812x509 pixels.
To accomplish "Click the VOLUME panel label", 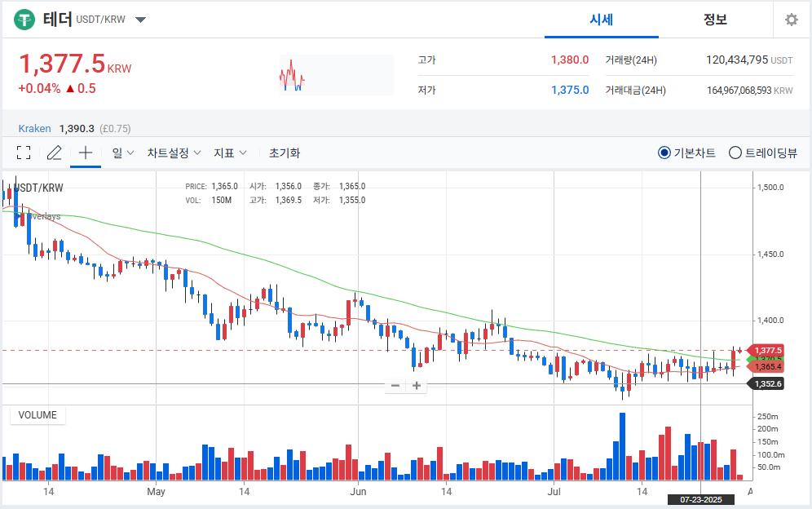I will coord(38,415).
